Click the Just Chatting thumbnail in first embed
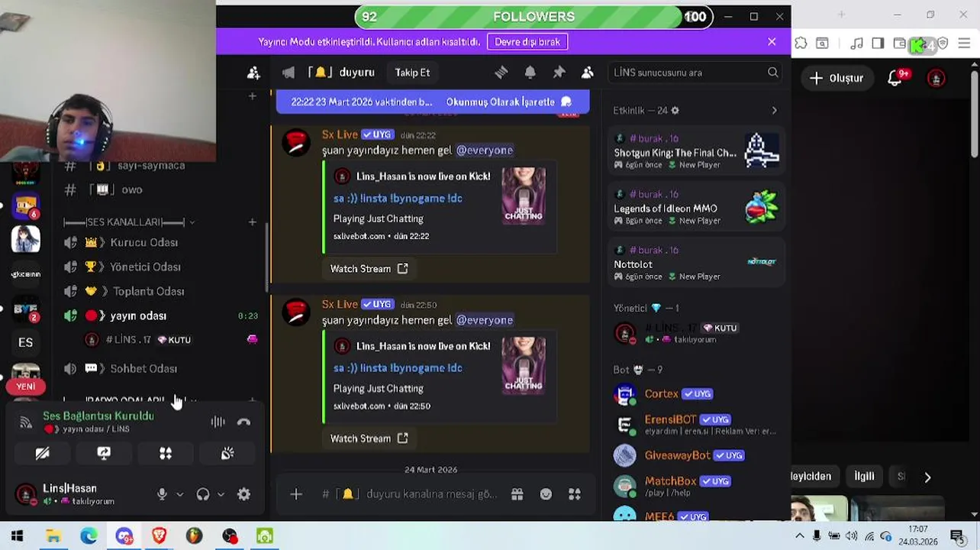980x550 pixels. (x=524, y=195)
